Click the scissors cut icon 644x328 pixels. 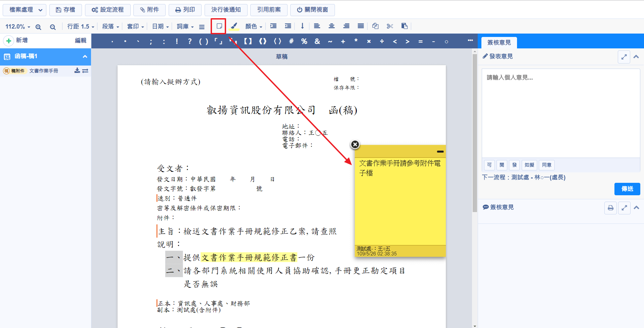390,26
